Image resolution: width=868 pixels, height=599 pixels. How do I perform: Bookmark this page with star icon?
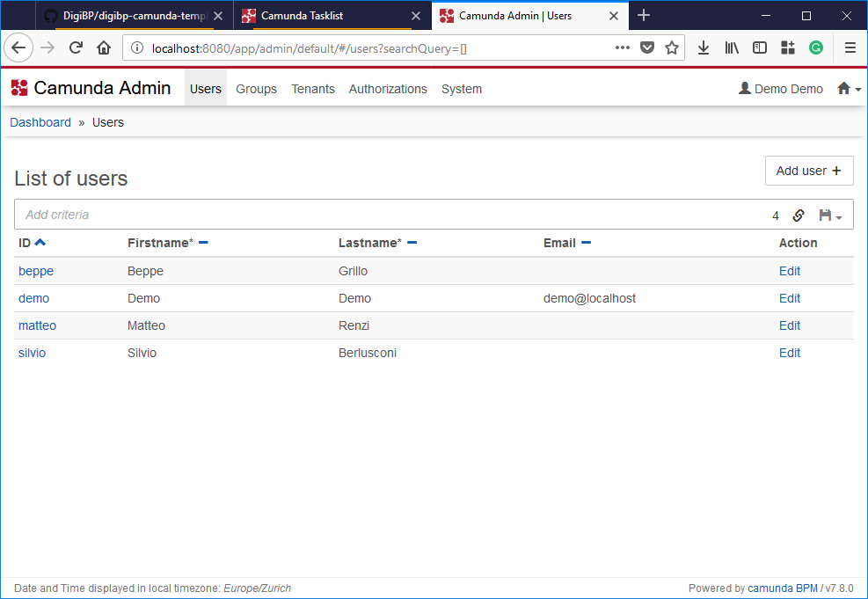tap(672, 47)
